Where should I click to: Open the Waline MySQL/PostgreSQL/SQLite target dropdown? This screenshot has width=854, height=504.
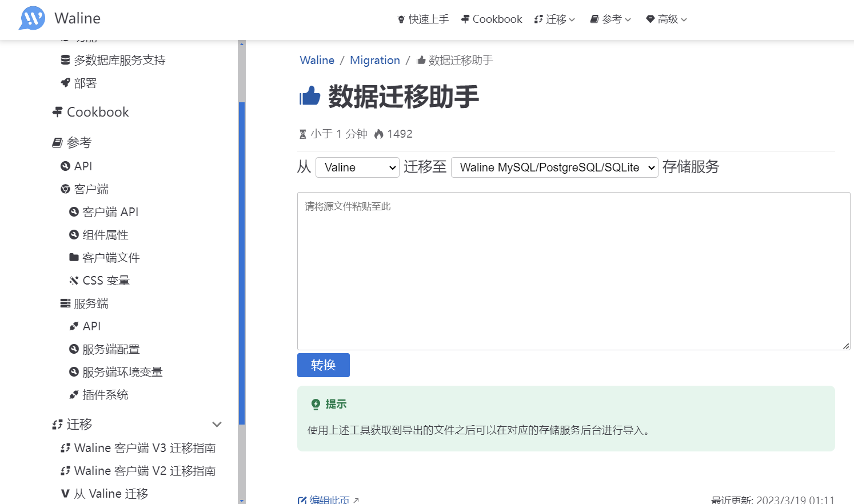point(554,167)
